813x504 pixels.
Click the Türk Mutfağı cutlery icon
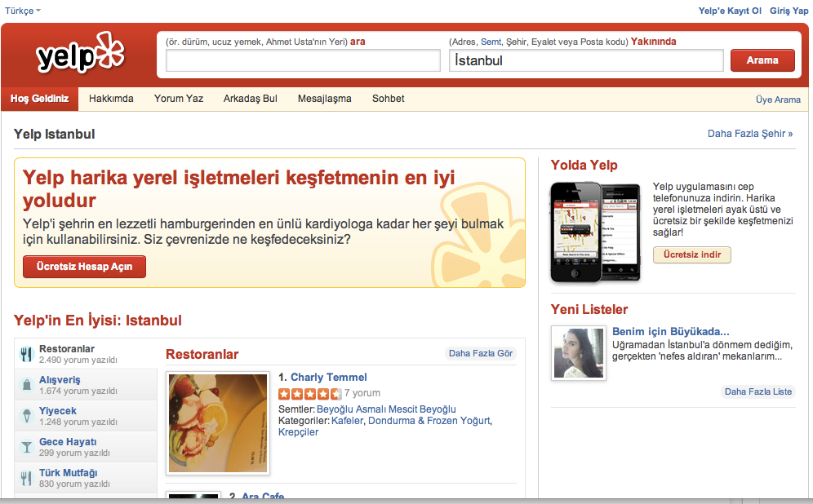coord(26,478)
